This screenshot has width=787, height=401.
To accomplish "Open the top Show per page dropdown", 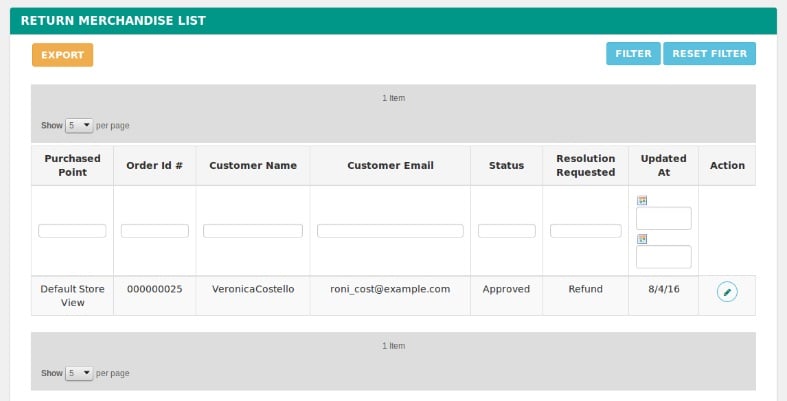I will [79, 125].
